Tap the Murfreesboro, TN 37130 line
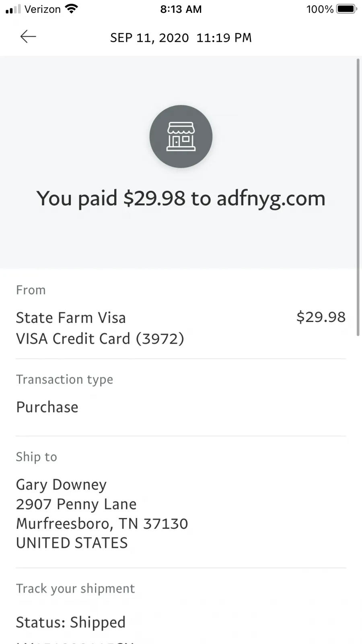This screenshot has width=362, height=644. [x=102, y=524]
